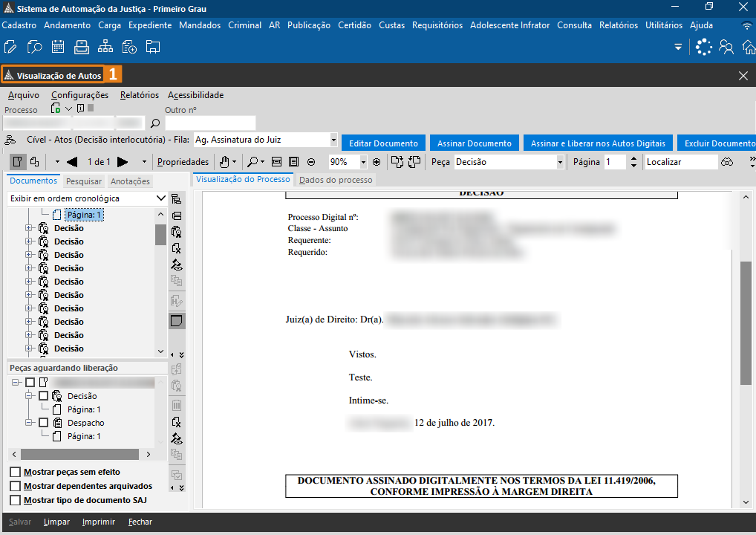Open the hierarchy org-chart icon
Viewport: 756px width, 535px height.
105,48
